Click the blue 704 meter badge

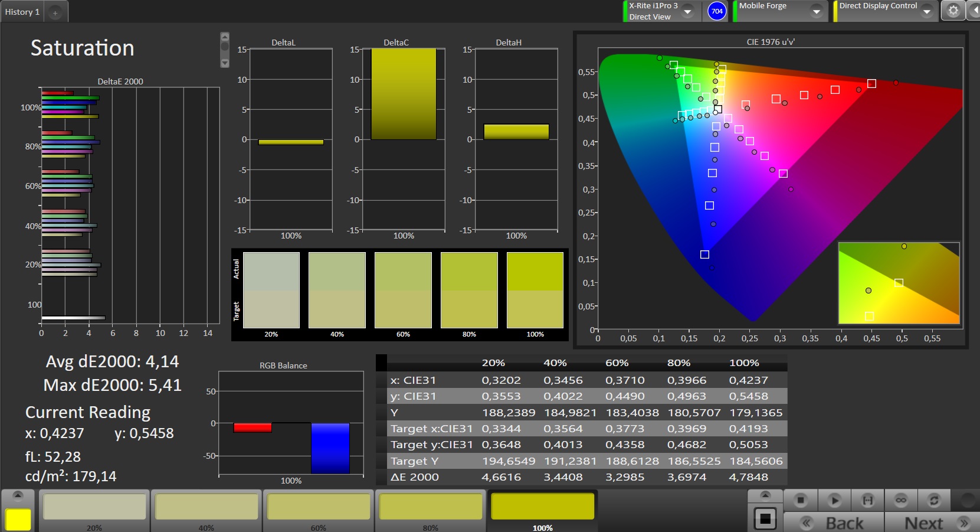pos(717,11)
